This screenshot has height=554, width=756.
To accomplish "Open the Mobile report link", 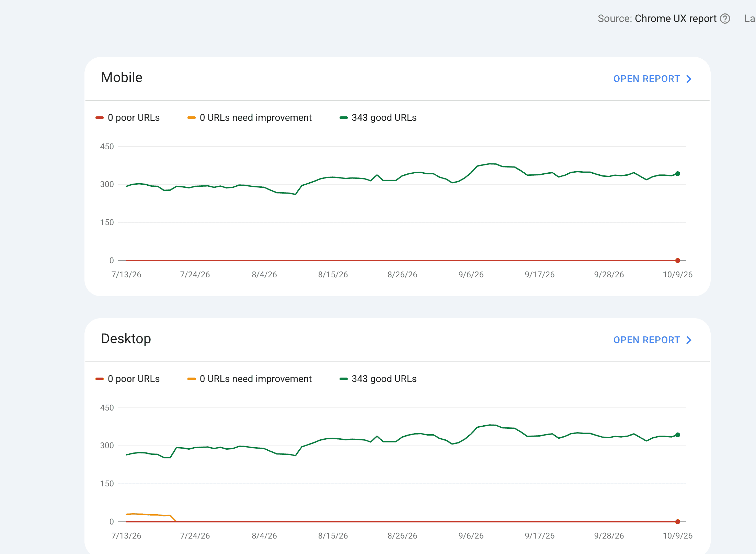I will click(652, 79).
